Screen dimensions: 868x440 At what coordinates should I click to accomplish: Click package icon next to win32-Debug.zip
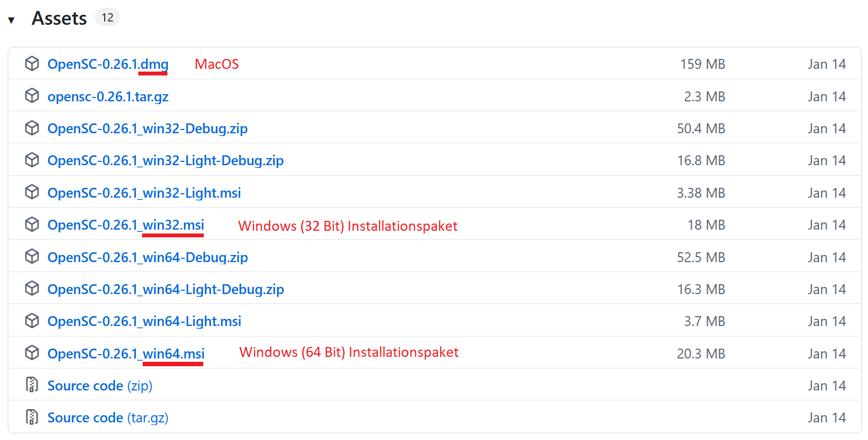pyautogui.click(x=32, y=128)
